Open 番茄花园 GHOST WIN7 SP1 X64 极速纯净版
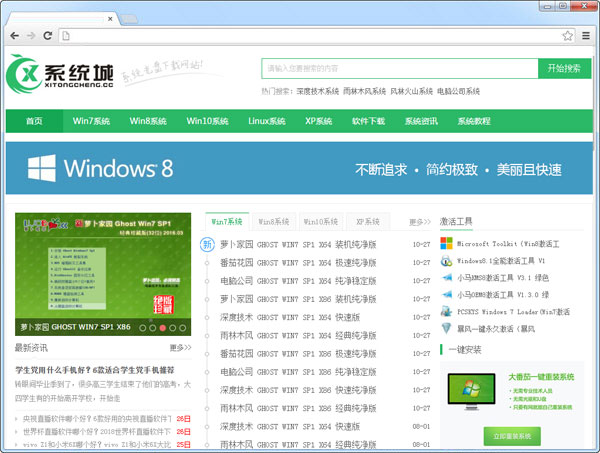This screenshot has width=600, height=453. (x=298, y=262)
